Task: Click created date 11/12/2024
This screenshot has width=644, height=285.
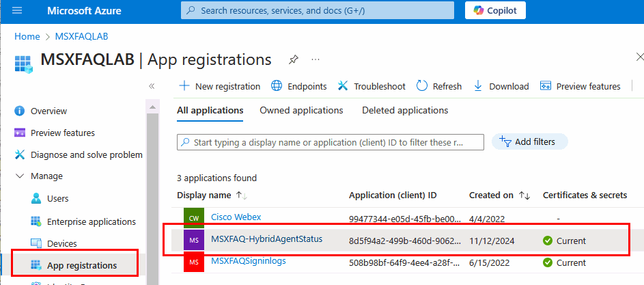Action: point(492,241)
